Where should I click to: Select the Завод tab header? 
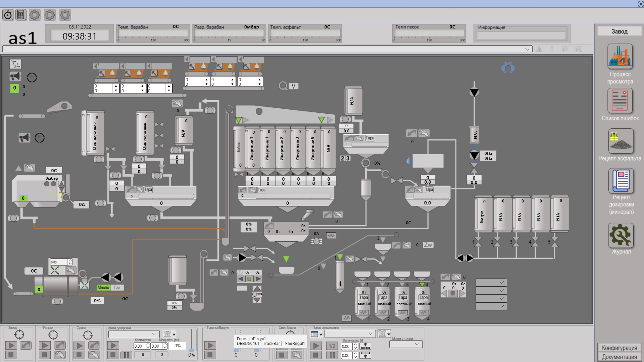[620, 31]
